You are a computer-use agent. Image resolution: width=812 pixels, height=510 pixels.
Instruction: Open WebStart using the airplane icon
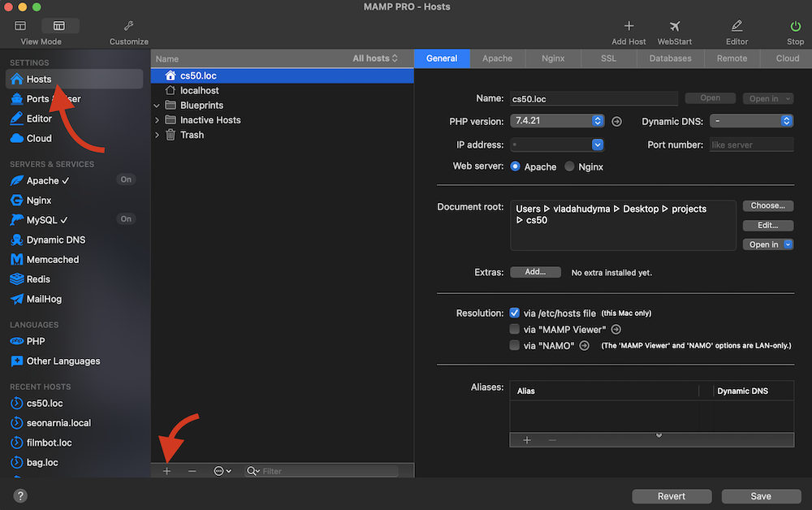tap(675, 27)
